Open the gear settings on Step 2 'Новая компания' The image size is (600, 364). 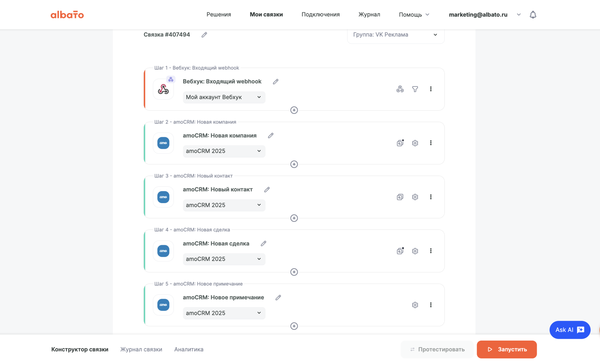[415, 143]
